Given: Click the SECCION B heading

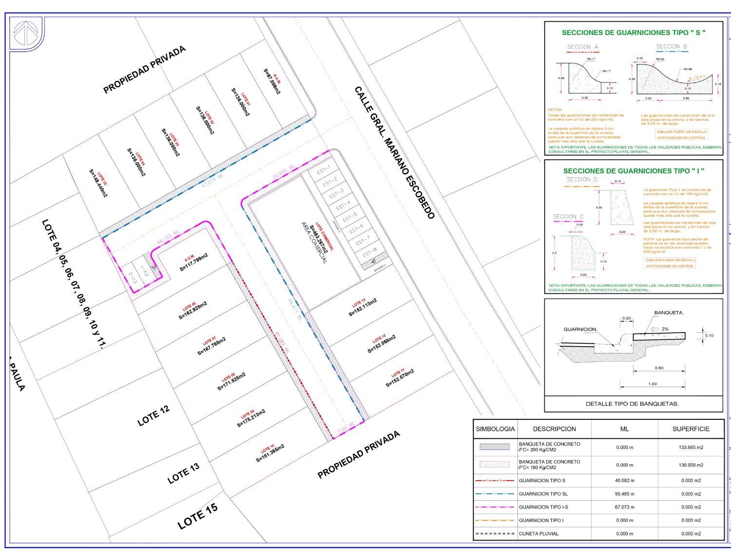Looking at the screenshot, I should [672, 47].
